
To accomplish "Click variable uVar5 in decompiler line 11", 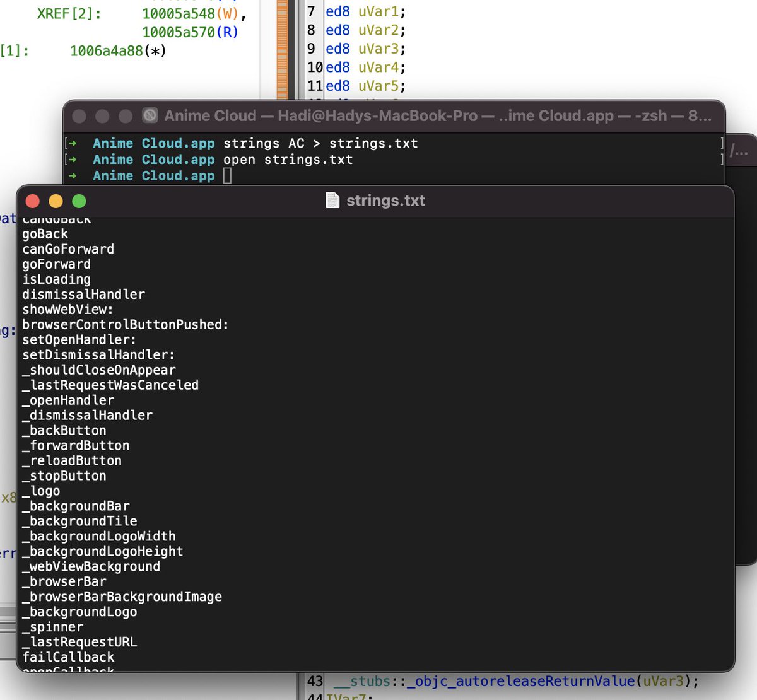I will pyautogui.click(x=378, y=86).
